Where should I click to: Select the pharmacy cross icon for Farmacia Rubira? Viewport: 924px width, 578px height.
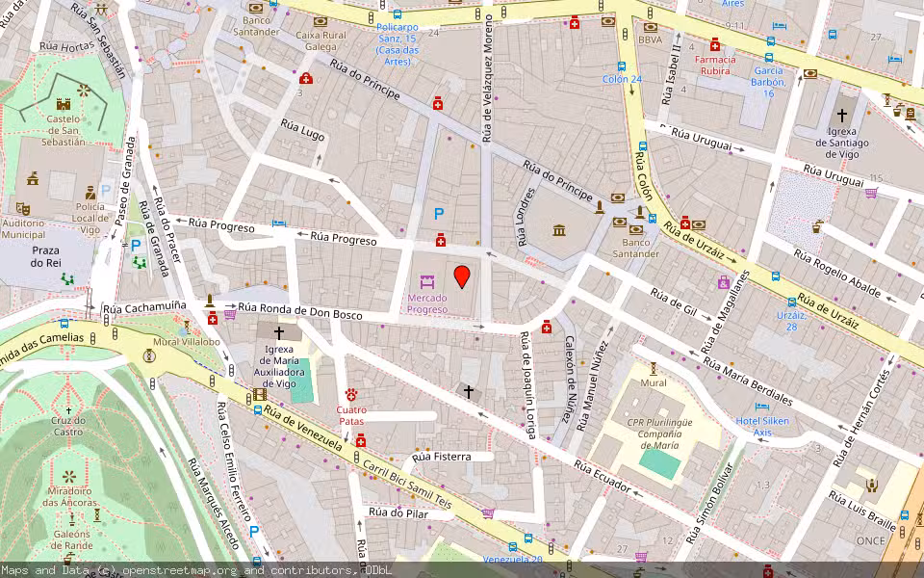coord(715,44)
